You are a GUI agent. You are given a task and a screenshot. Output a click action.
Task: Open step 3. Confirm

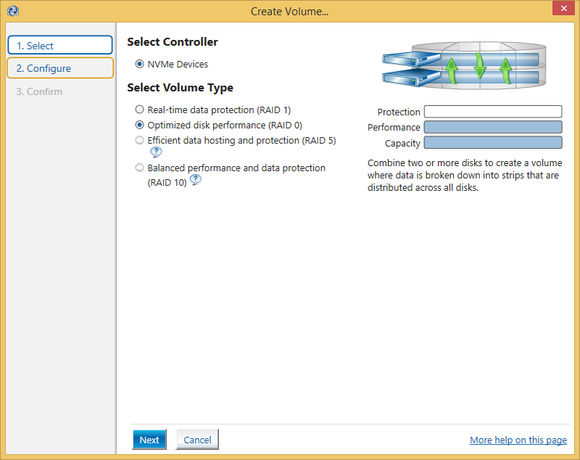click(39, 91)
